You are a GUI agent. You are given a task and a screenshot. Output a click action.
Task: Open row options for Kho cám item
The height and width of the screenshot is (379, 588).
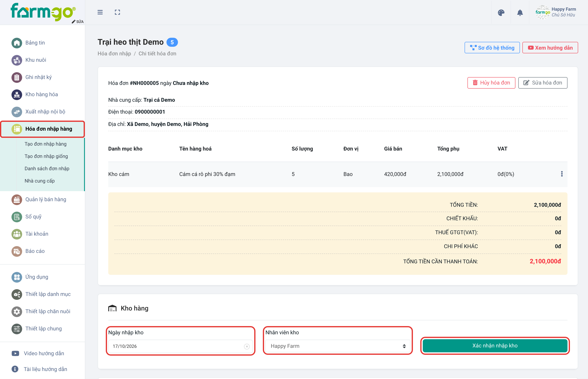562,174
